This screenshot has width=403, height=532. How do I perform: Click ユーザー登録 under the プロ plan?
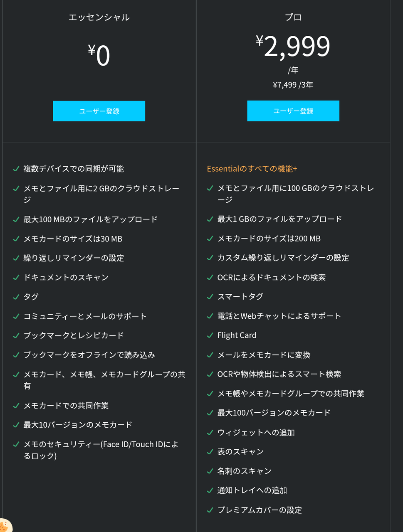coord(293,111)
